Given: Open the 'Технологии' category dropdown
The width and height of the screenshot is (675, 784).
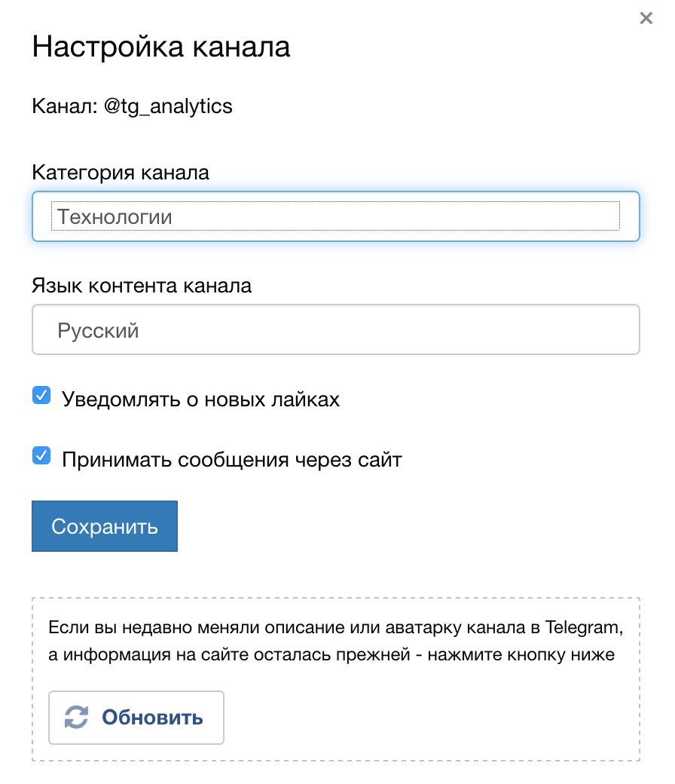Looking at the screenshot, I should coord(336,216).
